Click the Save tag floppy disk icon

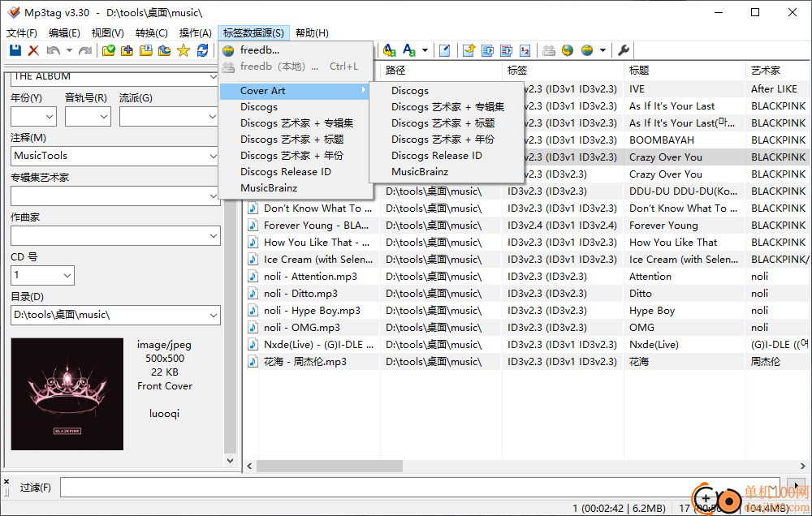pos(15,50)
